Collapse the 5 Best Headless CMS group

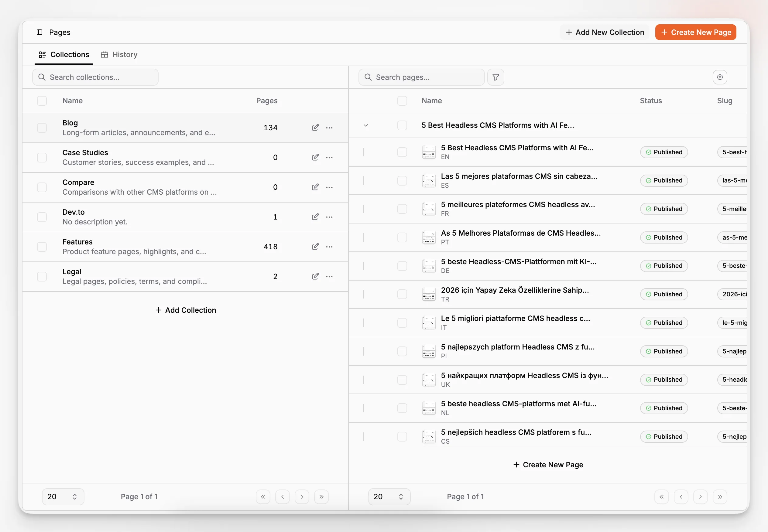[366, 125]
